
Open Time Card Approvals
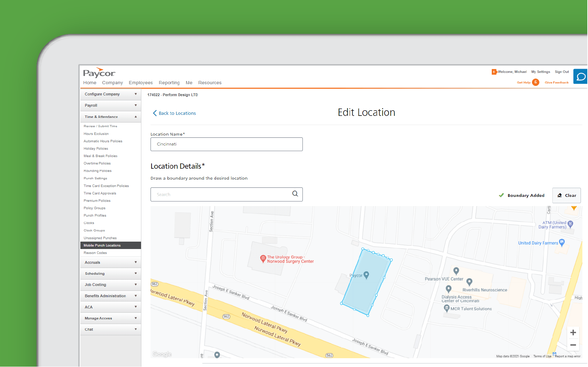(100, 193)
